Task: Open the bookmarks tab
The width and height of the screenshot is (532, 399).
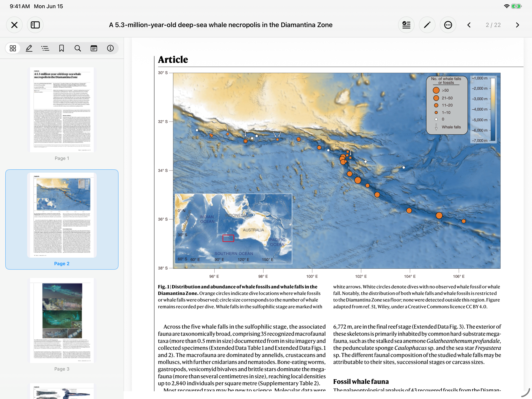Action: point(61,48)
